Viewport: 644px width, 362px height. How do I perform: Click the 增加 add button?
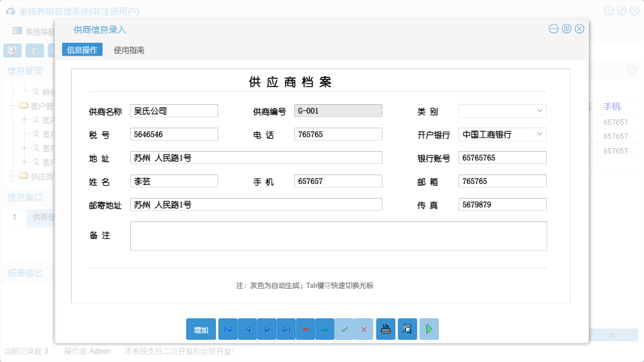[x=201, y=329]
